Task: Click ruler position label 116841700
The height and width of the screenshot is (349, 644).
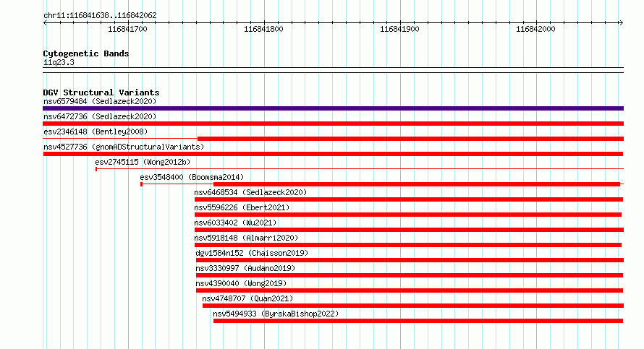Action: pyautogui.click(x=127, y=29)
